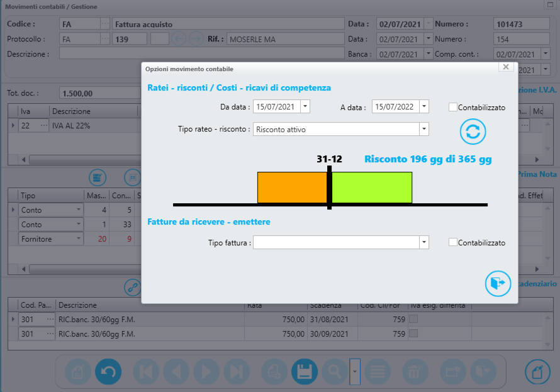Click the list lines icon in the bottom toolbar

378,372
